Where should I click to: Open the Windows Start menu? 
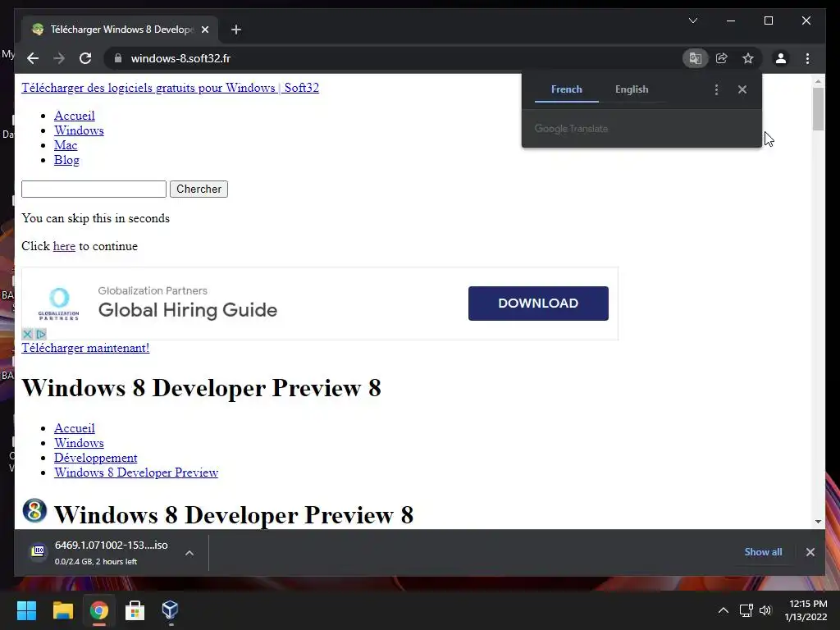tap(26, 610)
